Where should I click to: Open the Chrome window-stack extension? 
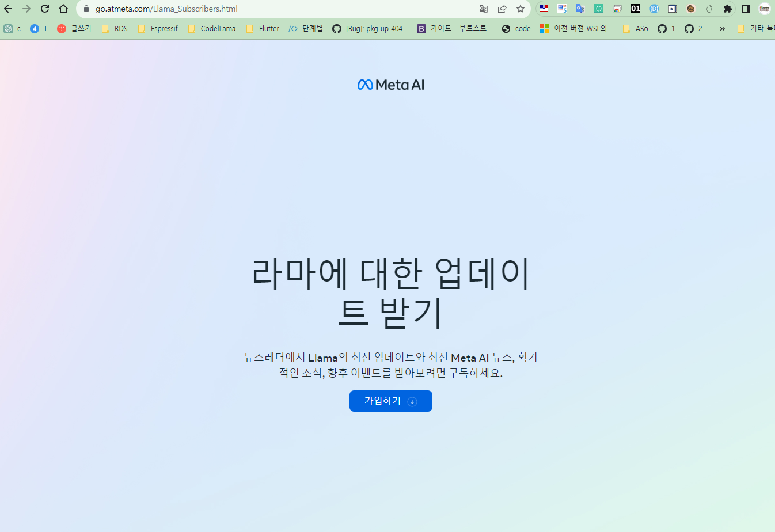(617, 9)
